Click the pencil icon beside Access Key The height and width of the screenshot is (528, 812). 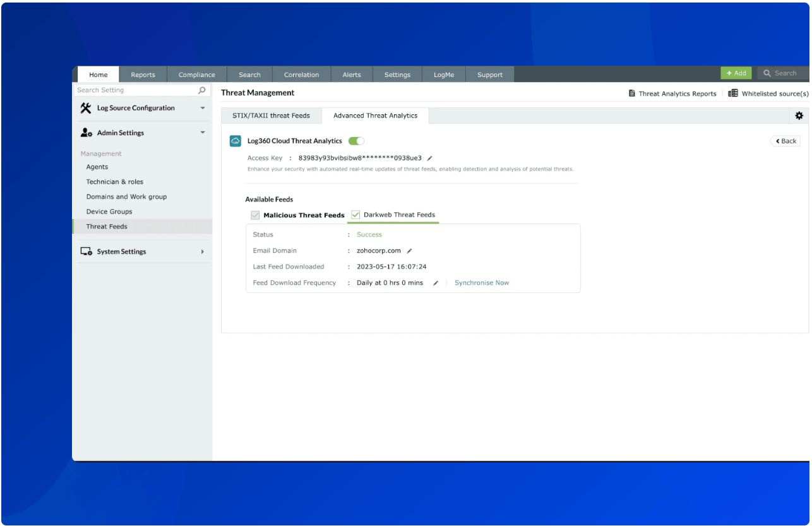(430, 158)
